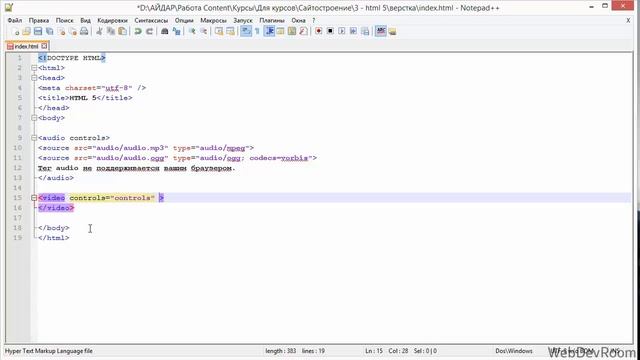Image resolution: width=640 pixels, height=360 pixels.
Task: Open the Окна menu
Action: coord(298,20)
